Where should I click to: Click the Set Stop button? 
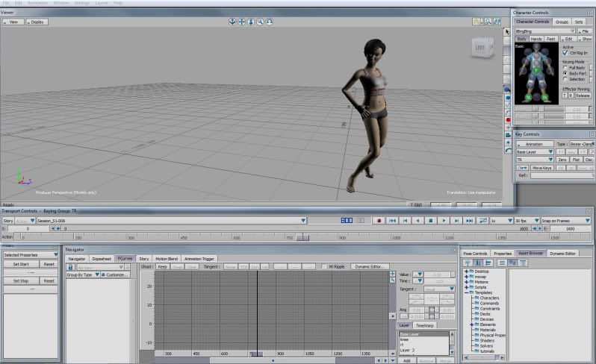click(21, 281)
